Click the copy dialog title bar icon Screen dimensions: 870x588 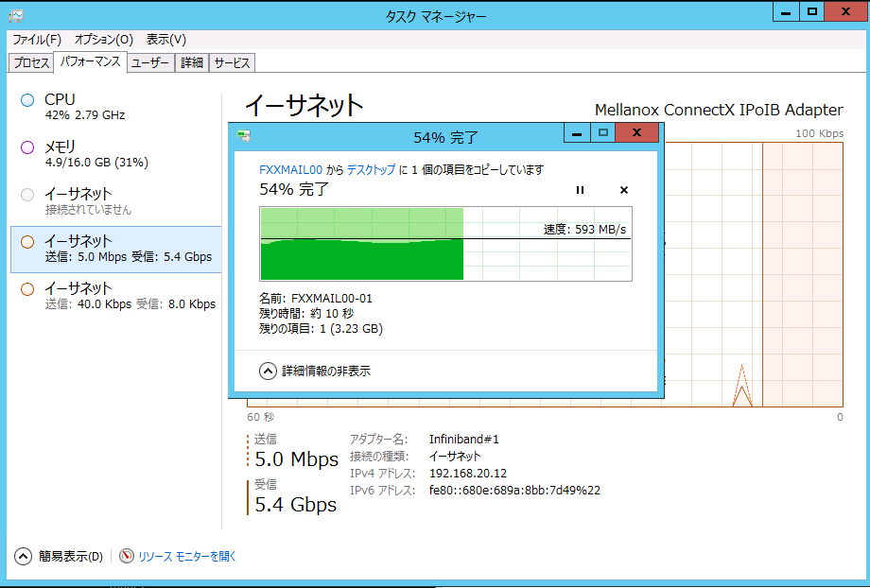pos(244,136)
